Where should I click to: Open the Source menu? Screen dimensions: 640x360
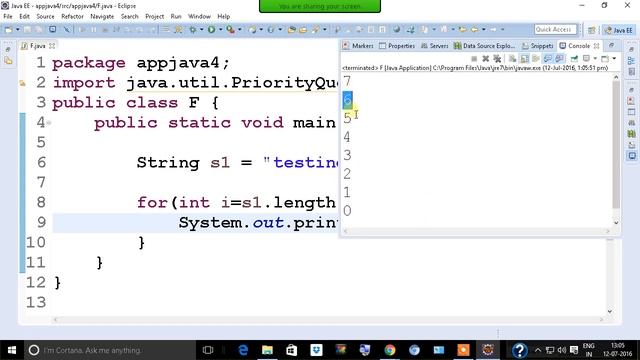[45, 16]
